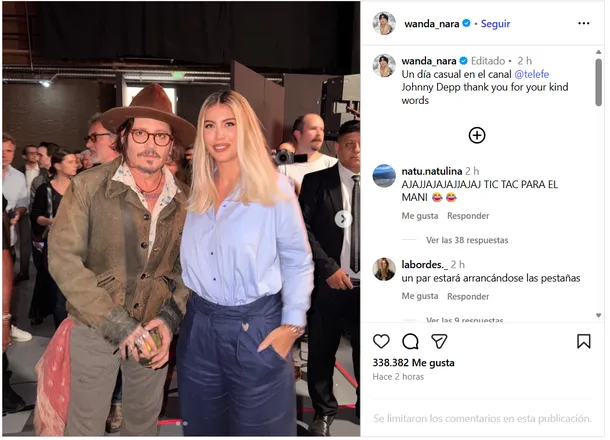Open wanda_nara profile picture in header

coord(384,23)
